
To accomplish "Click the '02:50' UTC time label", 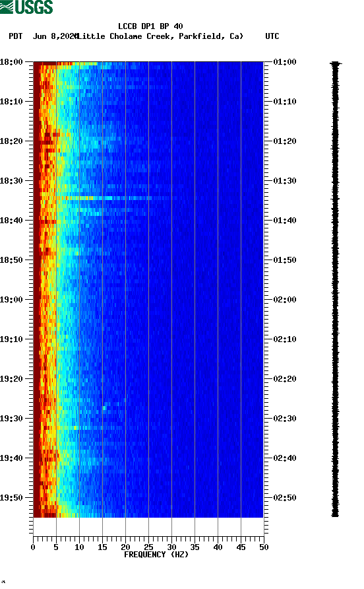I will pos(285,498).
